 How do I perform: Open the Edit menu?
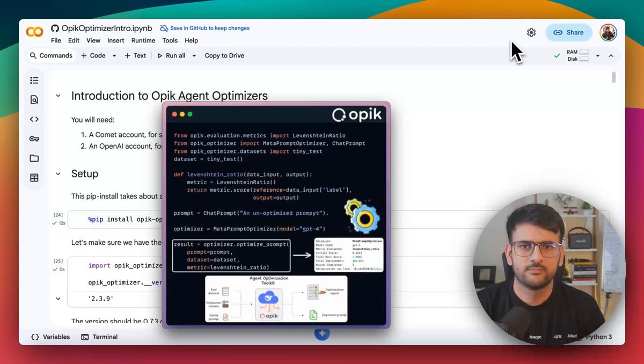[x=74, y=40]
